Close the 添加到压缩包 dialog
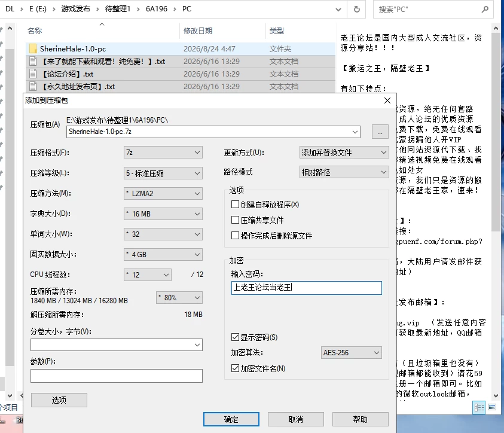This screenshot has width=504, height=433. click(387, 100)
